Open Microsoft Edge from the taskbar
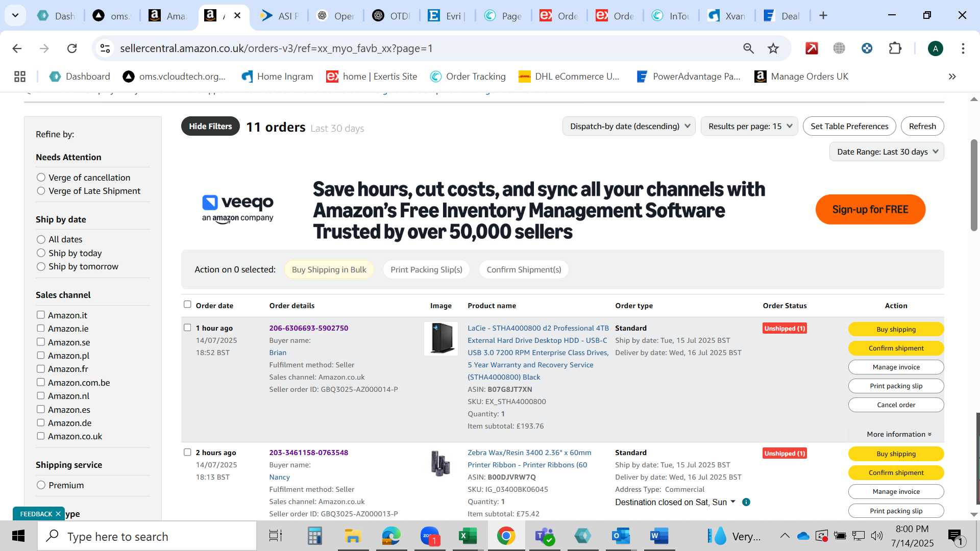 click(391, 536)
